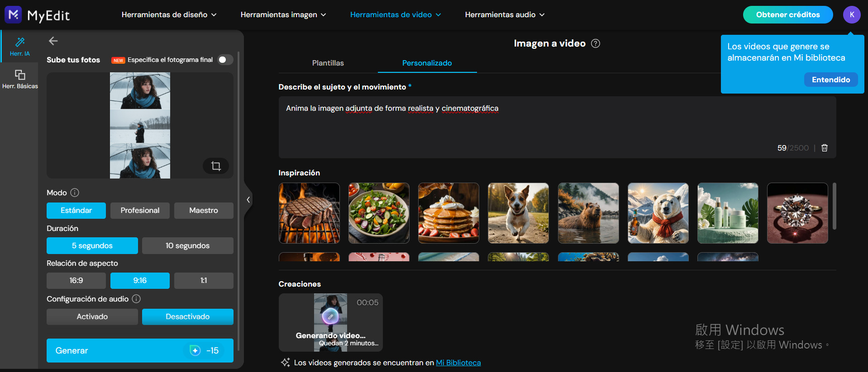Select the polar bear inspiration thumbnail
This screenshot has height=372, width=868.
click(658, 213)
